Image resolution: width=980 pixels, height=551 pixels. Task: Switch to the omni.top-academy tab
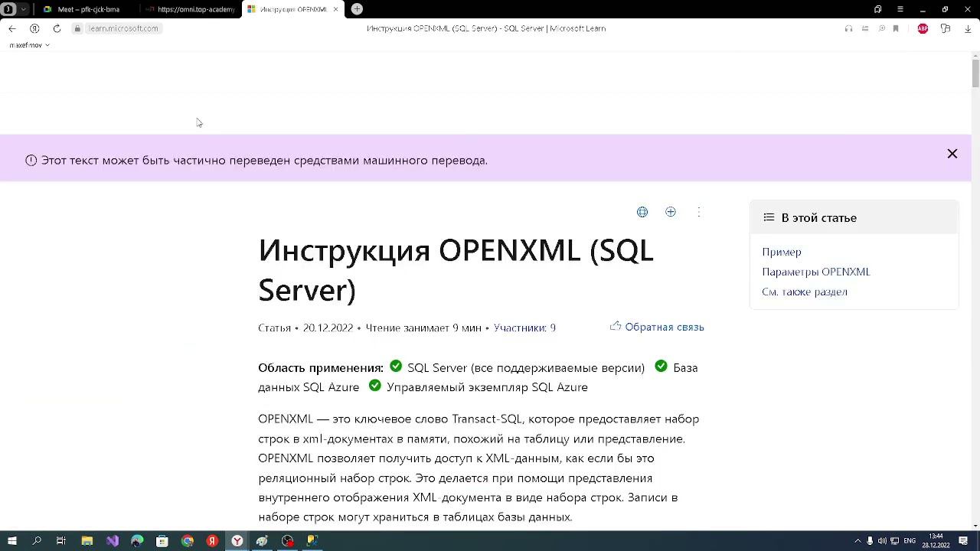190,9
